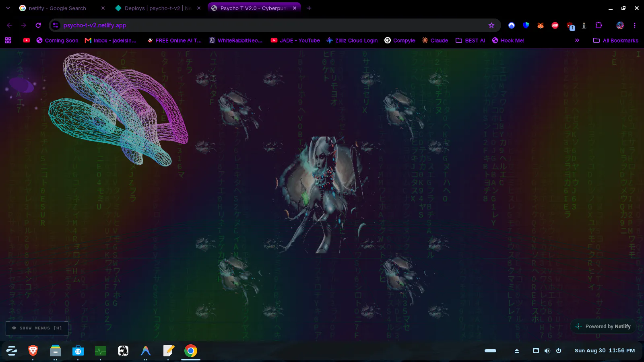Open the candle extension icon
Screen dimensions: 644x362
(x=584, y=25)
